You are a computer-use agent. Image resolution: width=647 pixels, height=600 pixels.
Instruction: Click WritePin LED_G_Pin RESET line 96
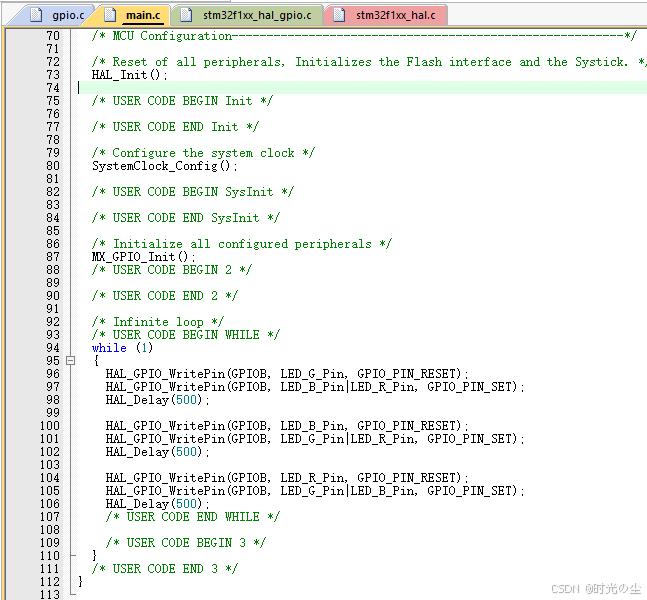[x=287, y=374]
